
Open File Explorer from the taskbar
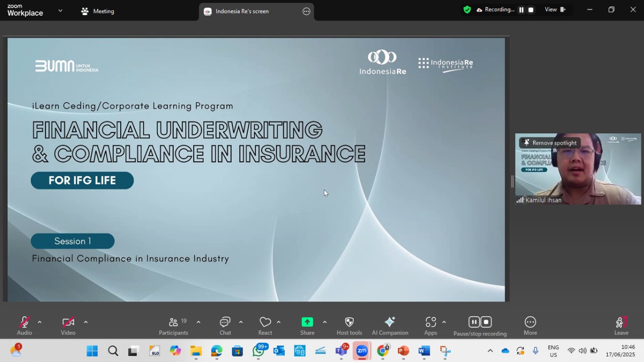point(196,351)
